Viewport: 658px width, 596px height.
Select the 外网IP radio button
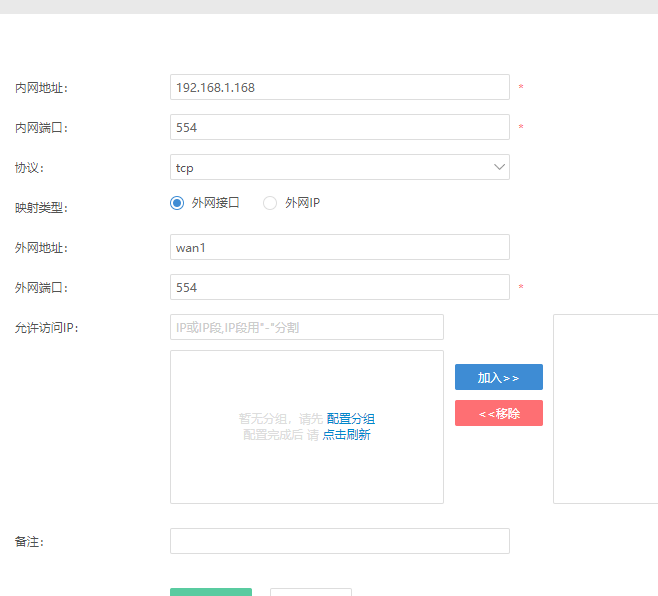(x=270, y=203)
